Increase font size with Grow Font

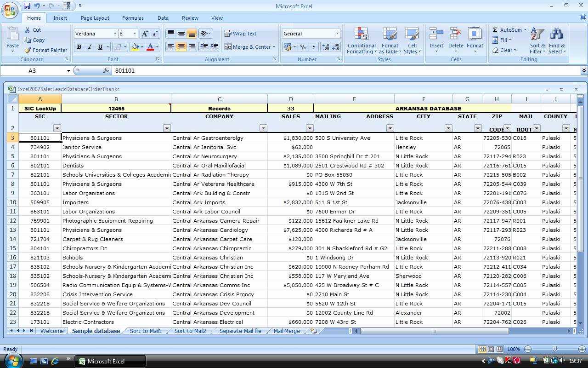tap(145, 34)
